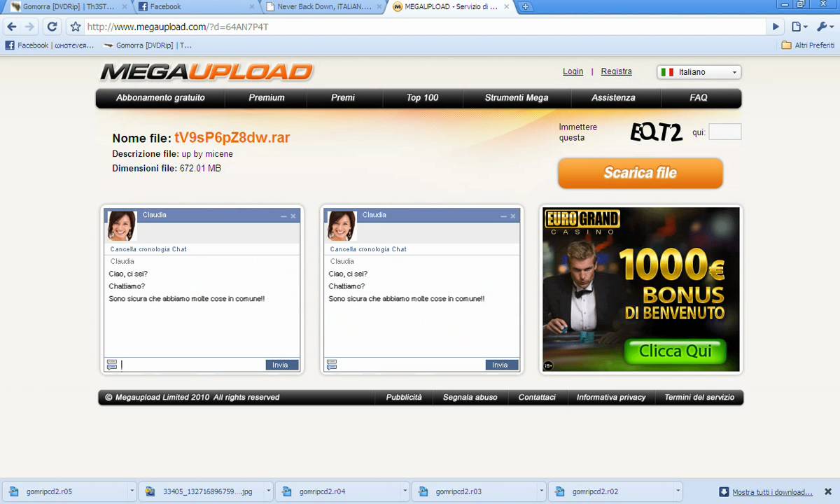
Task: Click the Scarica file button
Action: 640,173
